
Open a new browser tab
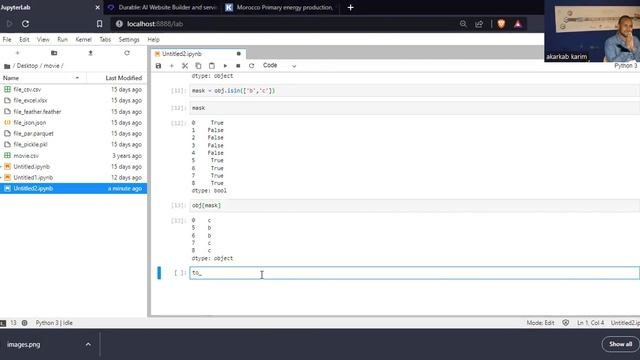(x=350, y=7)
